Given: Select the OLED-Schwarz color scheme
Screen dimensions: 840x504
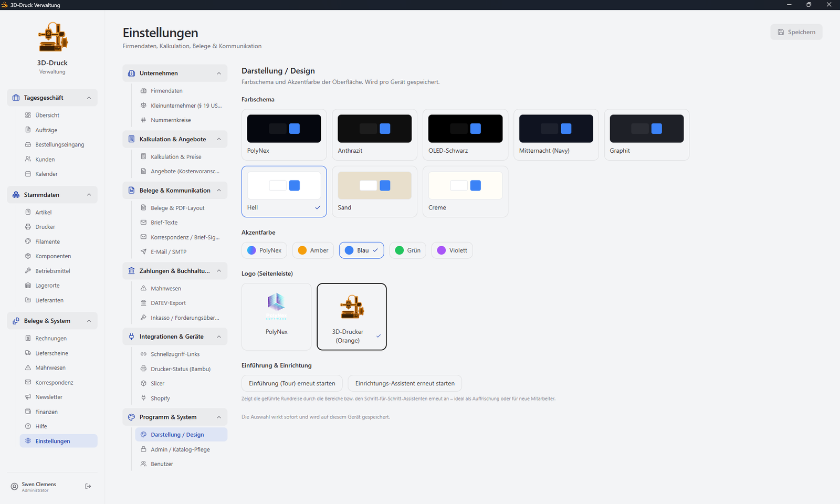Looking at the screenshot, I should click(x=465, y=135).
